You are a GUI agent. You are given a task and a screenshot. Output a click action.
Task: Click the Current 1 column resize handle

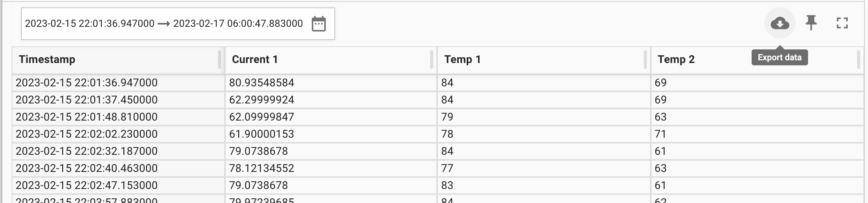432,59
